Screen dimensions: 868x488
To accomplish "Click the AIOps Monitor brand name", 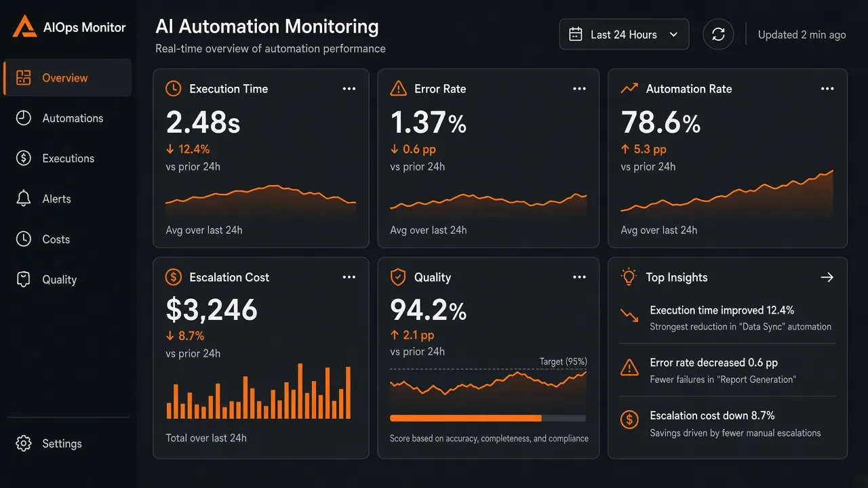I will [x=85, y=28].
